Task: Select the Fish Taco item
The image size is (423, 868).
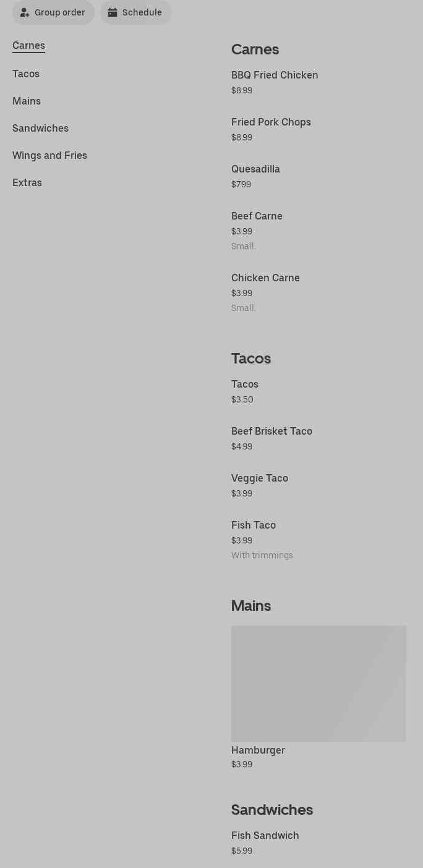Action: coord(254,525)
